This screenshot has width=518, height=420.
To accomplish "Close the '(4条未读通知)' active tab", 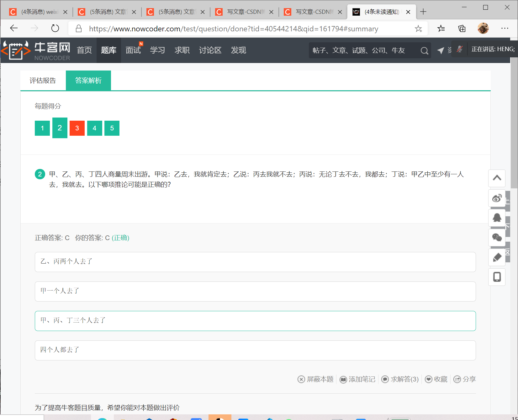I will coord(408,12).
